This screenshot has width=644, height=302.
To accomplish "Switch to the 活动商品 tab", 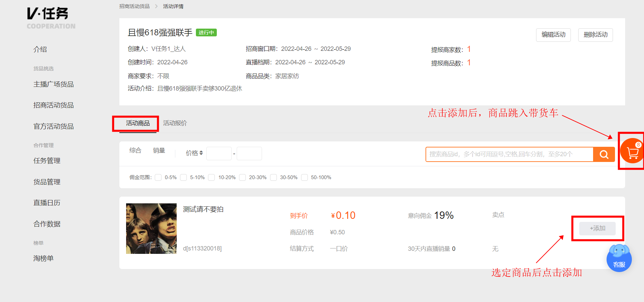I will [x=138, y=123].
